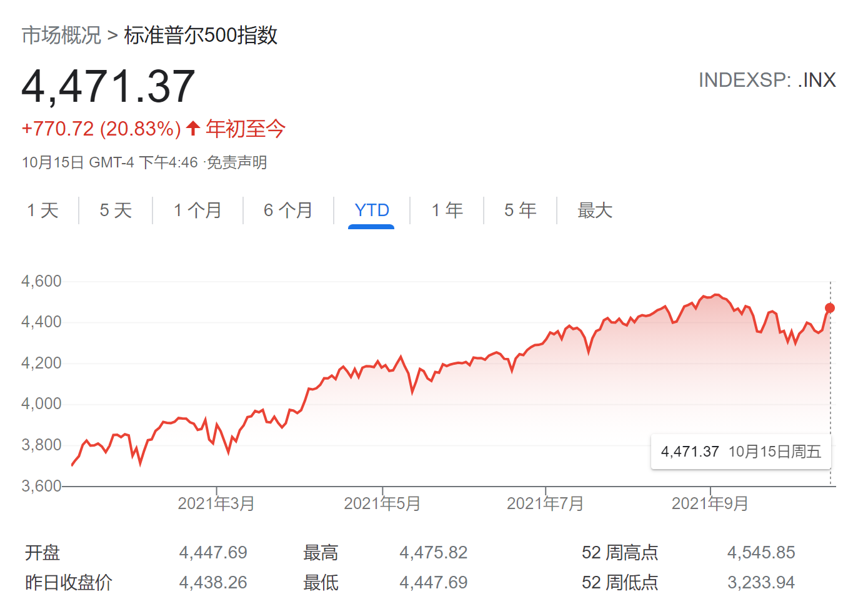This screenshot has height=609, width=868.
Task: Click the 开盘 value 4,447.69
Action: 213,553
